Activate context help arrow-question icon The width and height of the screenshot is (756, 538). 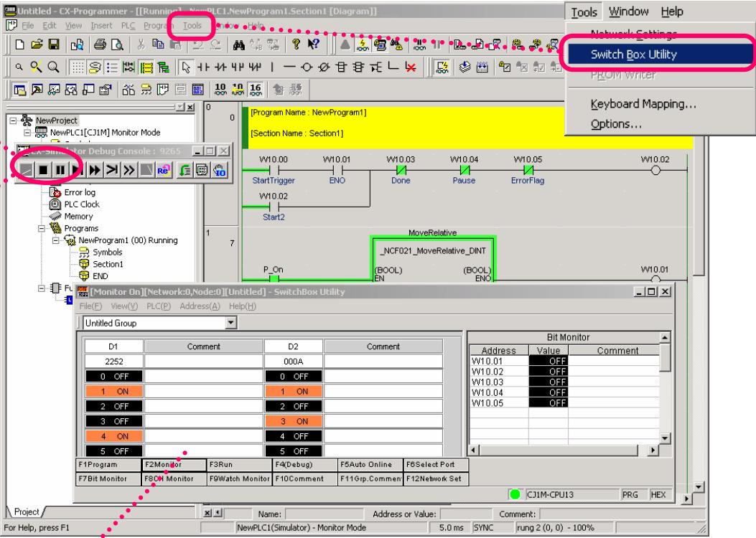(314, 44)
